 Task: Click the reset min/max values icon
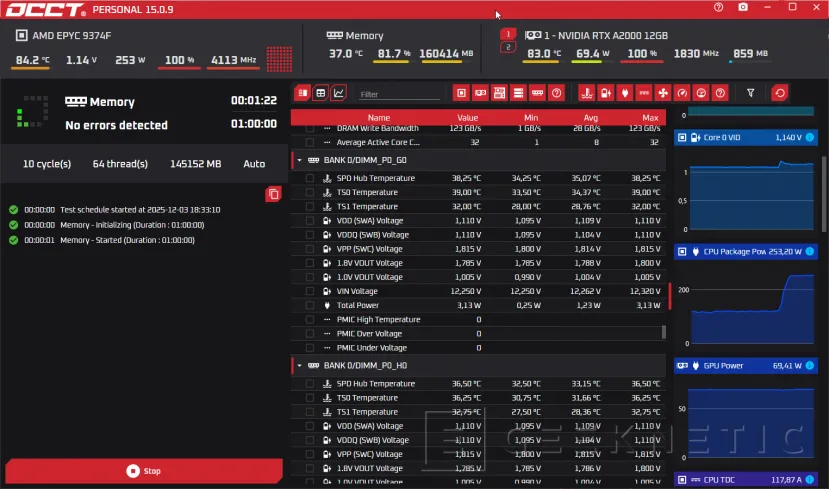pyautogui.click(x=779, y=93)
